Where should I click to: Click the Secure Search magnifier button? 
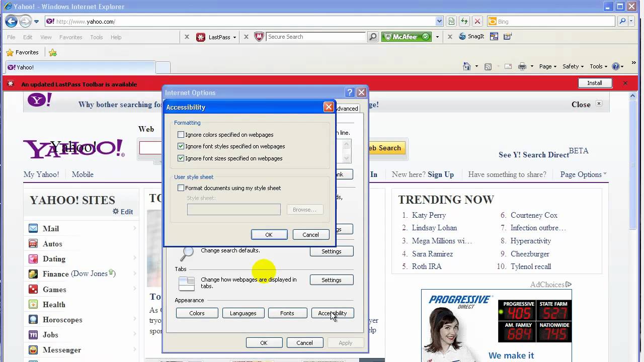click(x=373, y=37)
